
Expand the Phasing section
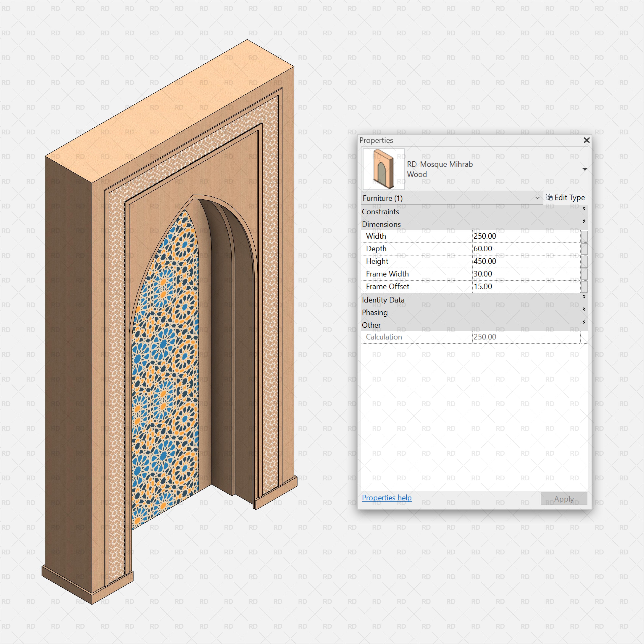pyautogui.click(x=584, y=309)
